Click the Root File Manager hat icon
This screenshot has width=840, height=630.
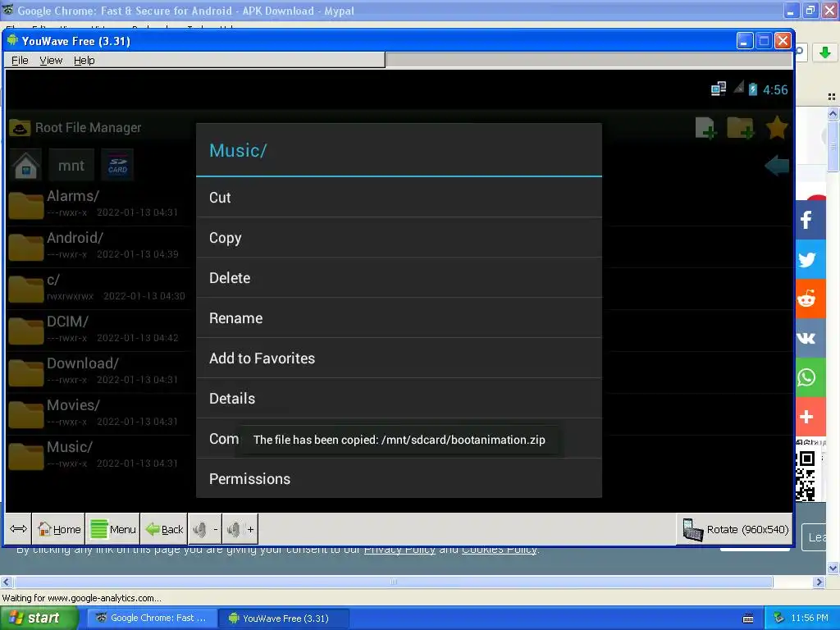[x=20, y=128]
